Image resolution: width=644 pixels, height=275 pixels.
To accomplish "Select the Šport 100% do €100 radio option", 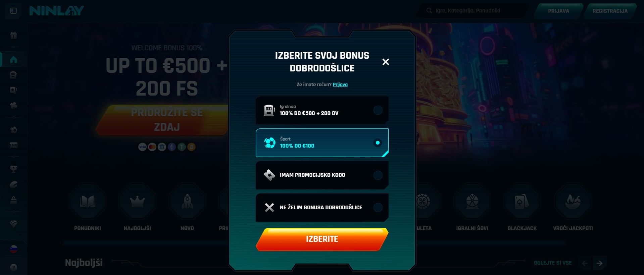I will point(322,143).
